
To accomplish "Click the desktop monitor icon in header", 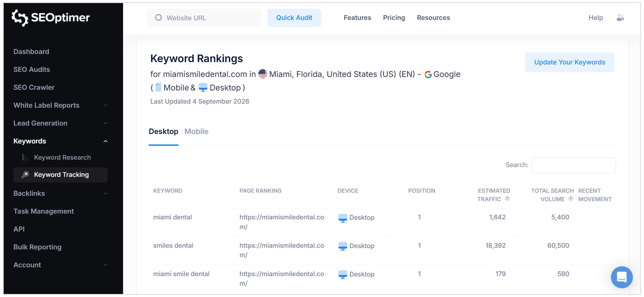I will click(203, 88).
